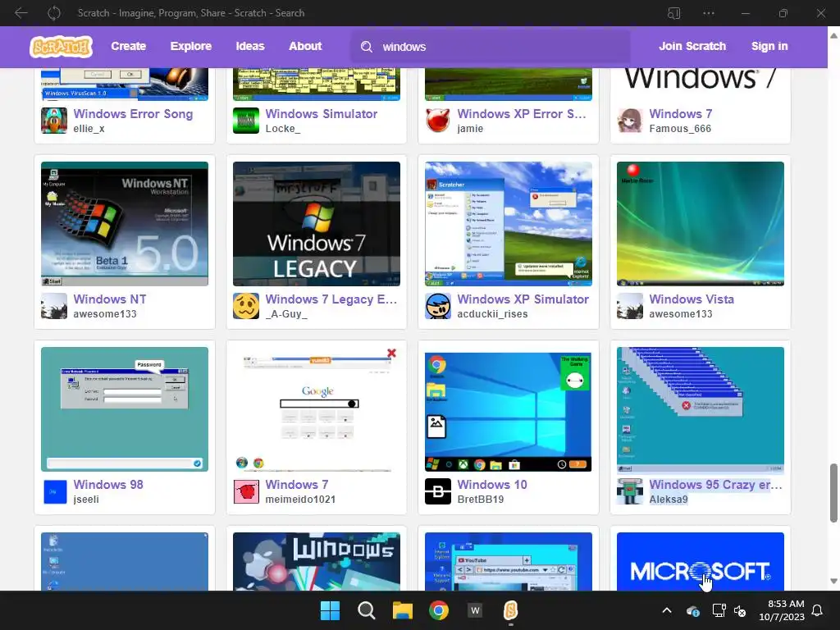The width and height of the screenshot is (840, 630).
Task: Open Windows Vista aurora thumbnail
Action: (701, 223)
